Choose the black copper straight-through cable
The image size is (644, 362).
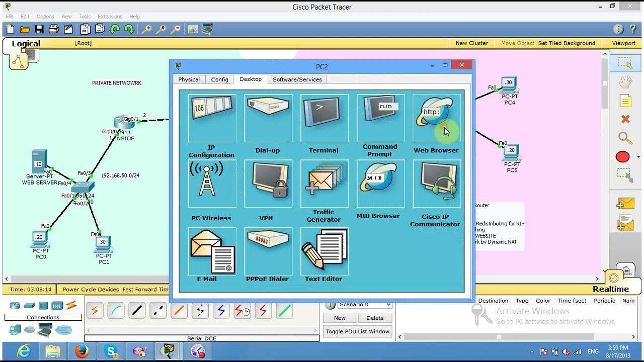click(x=137, y=311)
